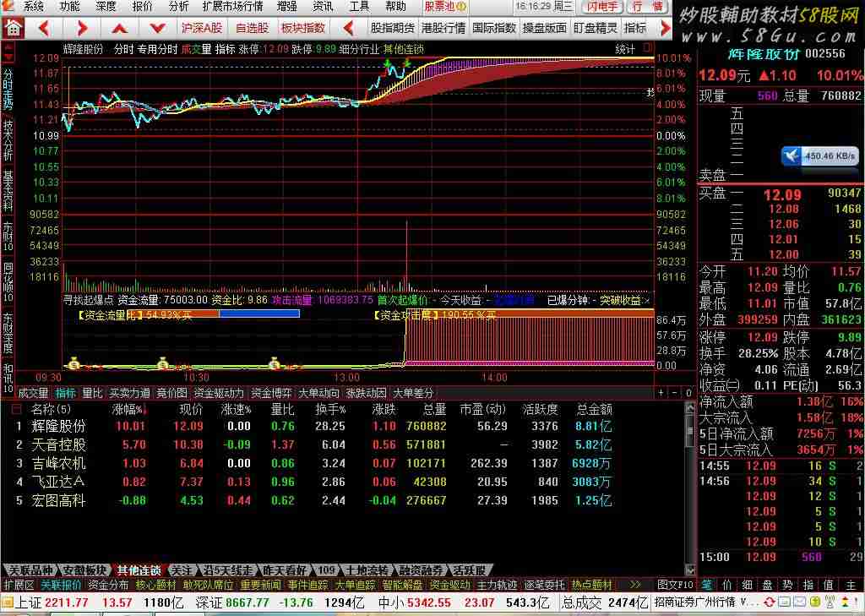Image resolution: width=865 pixels, height=616 pixels.
Task: Open 资金分布 info tab
Action: 108,585
